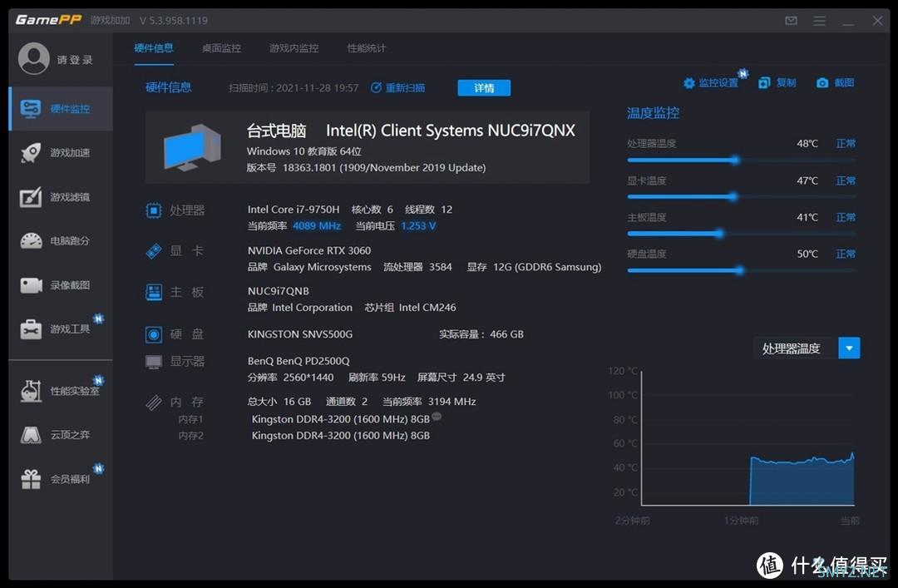
Task: Click the 内存 memory stick icon
Action: [154, 403]
